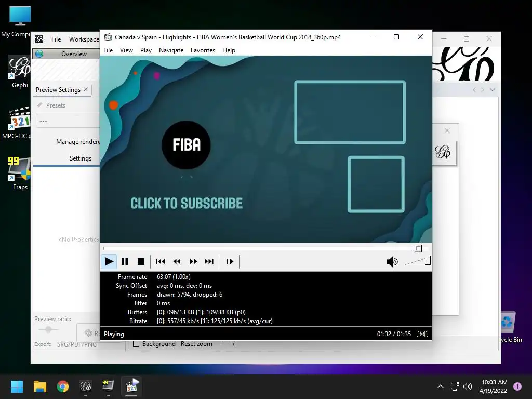Click MPC-HC taskbar icon
Image resolution: width=532 pixels, height=399 pixels.
coord(131,387)
